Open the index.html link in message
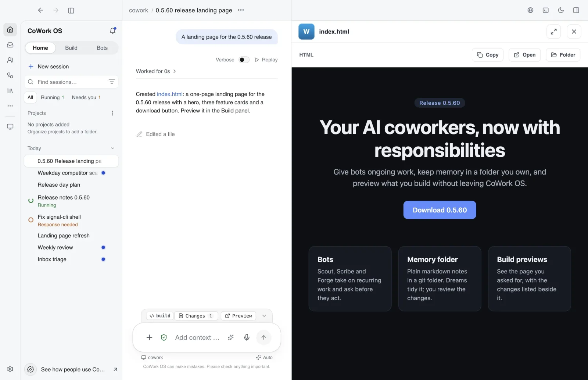This screenshot has height=380, width=588. (169, 94)
